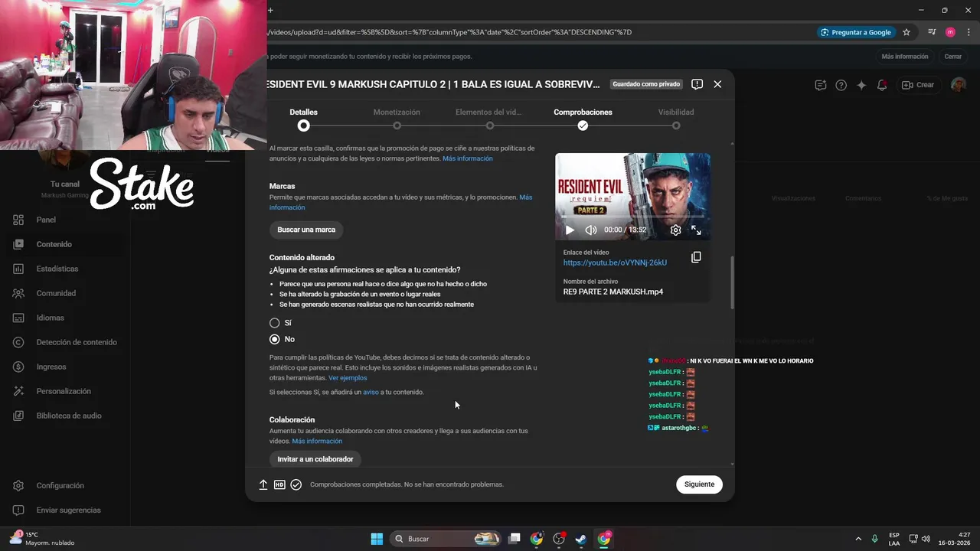Go to the Elementos del vídeo step
The image size is (980, 551).
(489, 118)
